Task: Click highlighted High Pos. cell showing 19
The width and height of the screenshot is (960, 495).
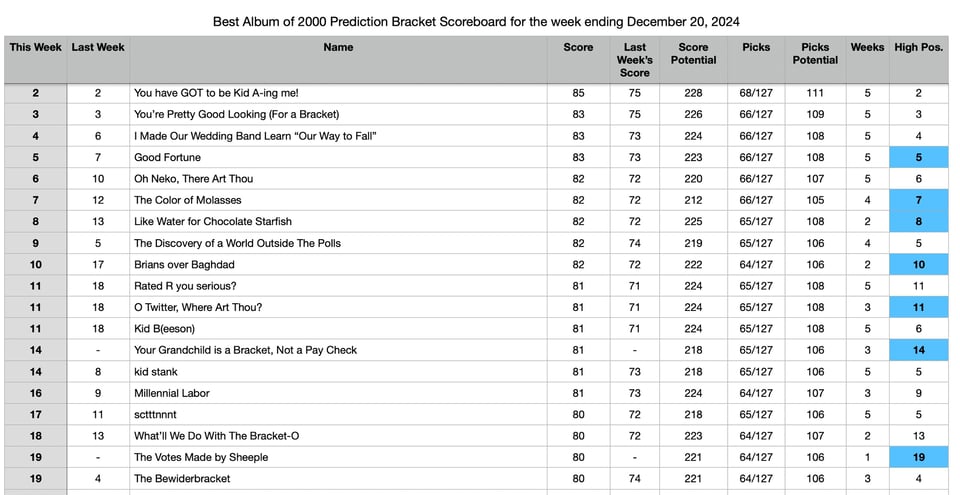Action: click(919, 457)
